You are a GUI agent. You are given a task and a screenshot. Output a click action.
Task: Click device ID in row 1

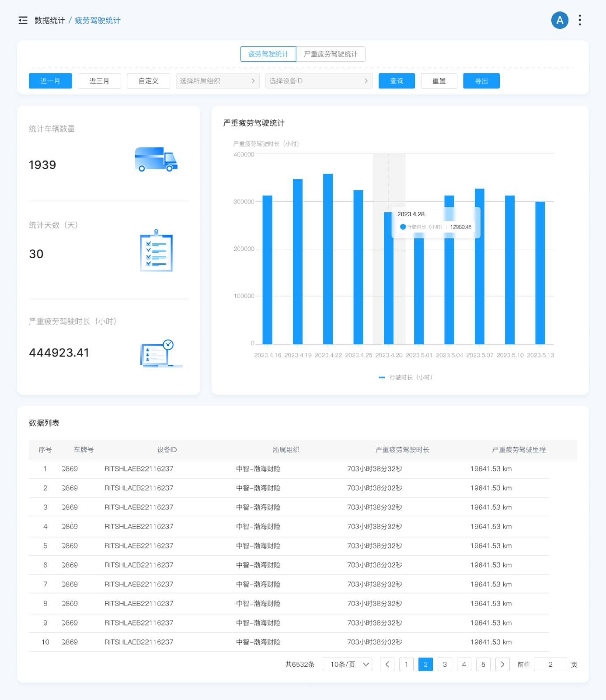139,469
